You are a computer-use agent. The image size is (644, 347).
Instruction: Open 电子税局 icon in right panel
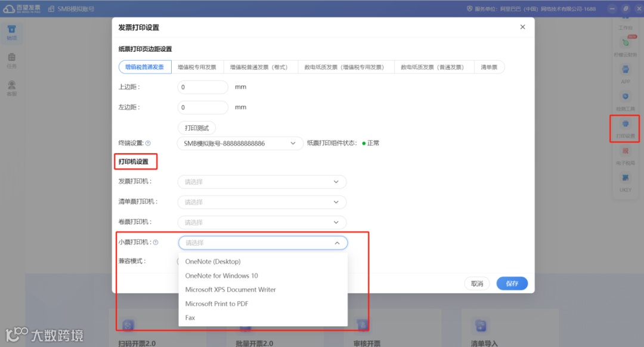pos(625,151)
